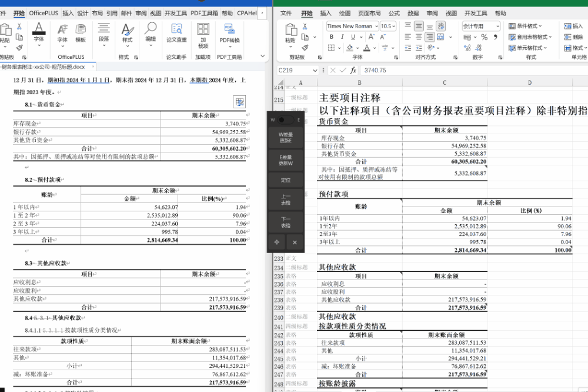588x392 pixels.
Task: Click the Format Painter brush in Word
Action: 19,47
